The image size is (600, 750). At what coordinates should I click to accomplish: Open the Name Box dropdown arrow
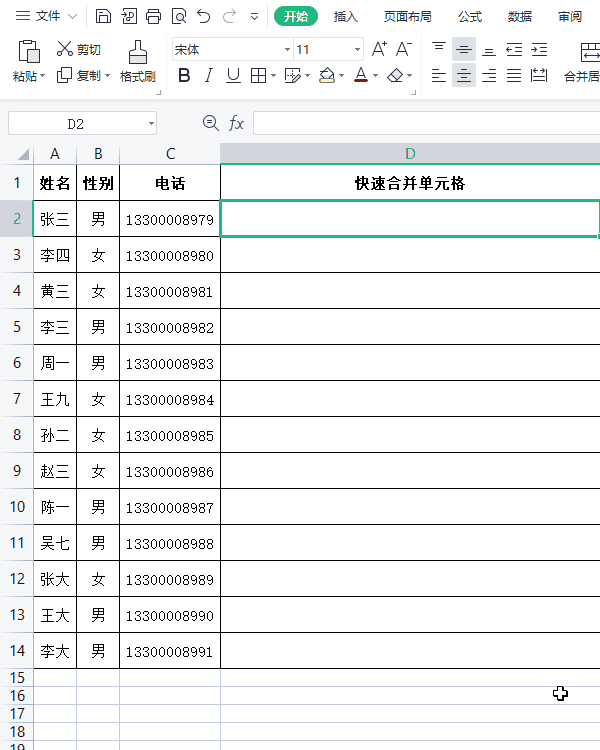[151, 124]
